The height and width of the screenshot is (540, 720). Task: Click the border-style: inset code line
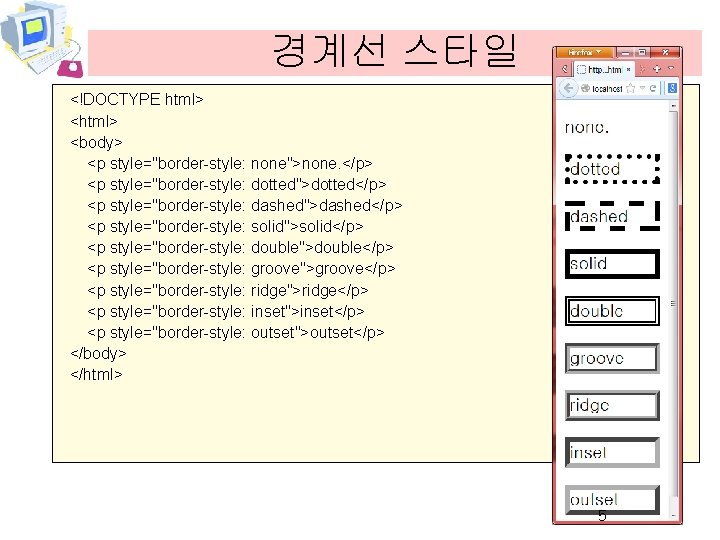click(x=225, y=312)
